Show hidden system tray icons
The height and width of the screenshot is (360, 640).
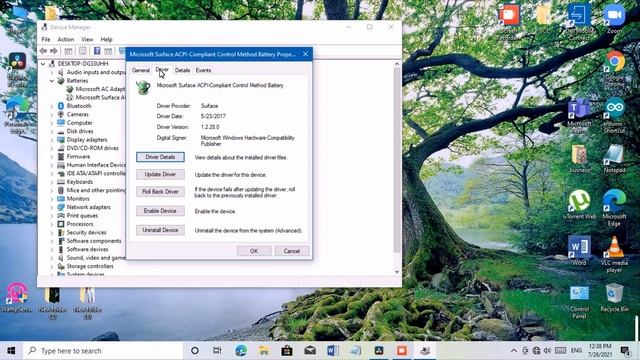(x=514, y=351)
